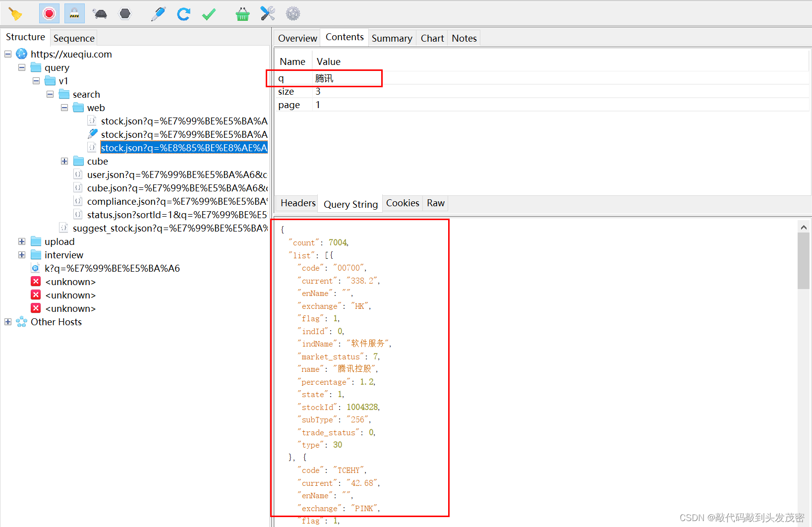Viewport: 812px width, 527px height.
Task: Switch to the Sequence tab
Action: (74, 38)
